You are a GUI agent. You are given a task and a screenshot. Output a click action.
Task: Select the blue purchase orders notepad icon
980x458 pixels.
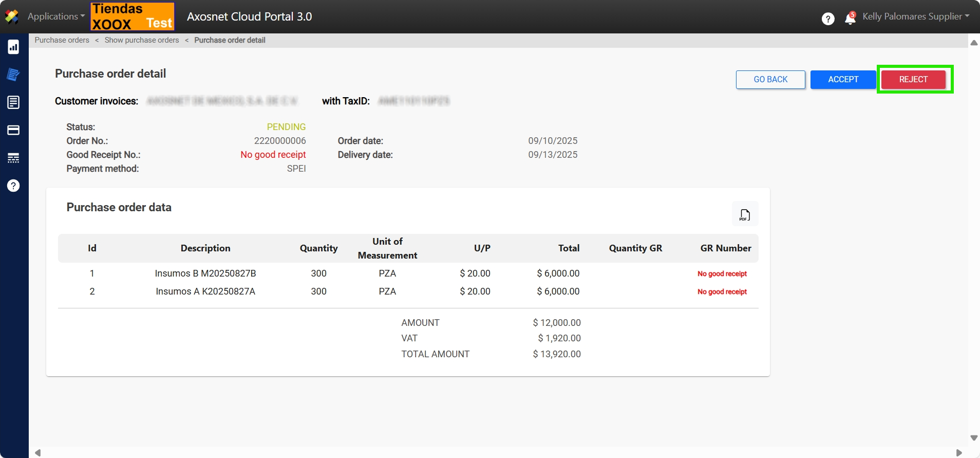(13, 75)
